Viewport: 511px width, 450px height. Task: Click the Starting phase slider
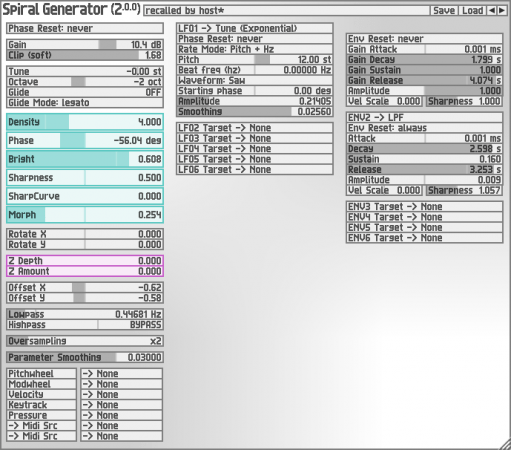coord(255,90)
